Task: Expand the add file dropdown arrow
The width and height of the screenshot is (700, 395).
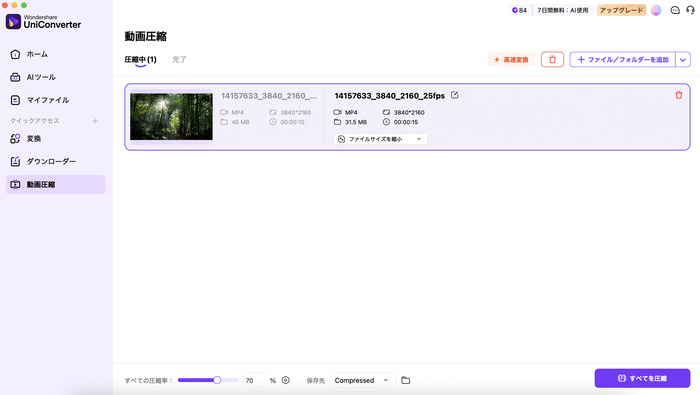Action: click(683, 59)
